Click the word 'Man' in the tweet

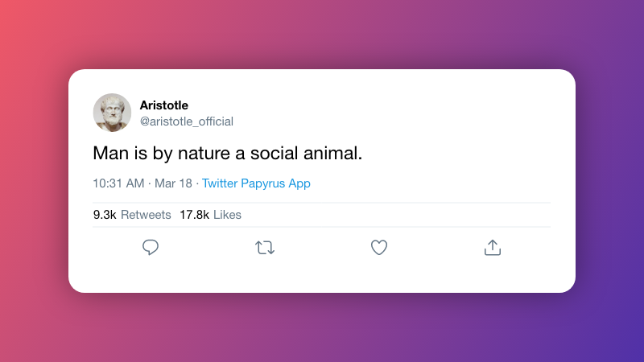(x=109, y=152)
